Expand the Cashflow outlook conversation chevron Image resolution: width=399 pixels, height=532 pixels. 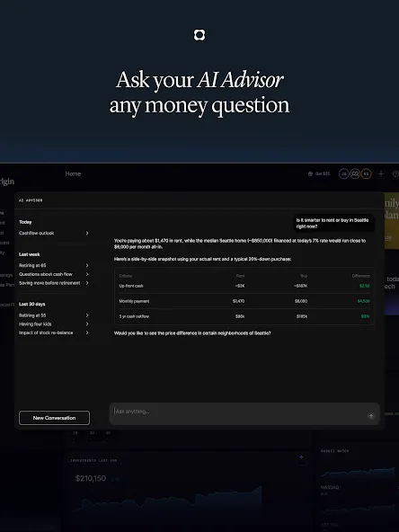pos(87,233)
